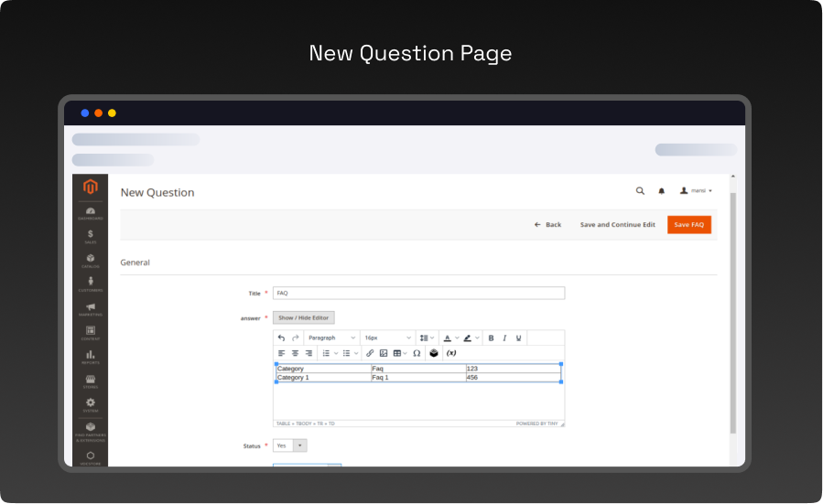Screen dimensions: 823x504
Task: Toggle italic text formatting
Action: click(x=504, y=338)
